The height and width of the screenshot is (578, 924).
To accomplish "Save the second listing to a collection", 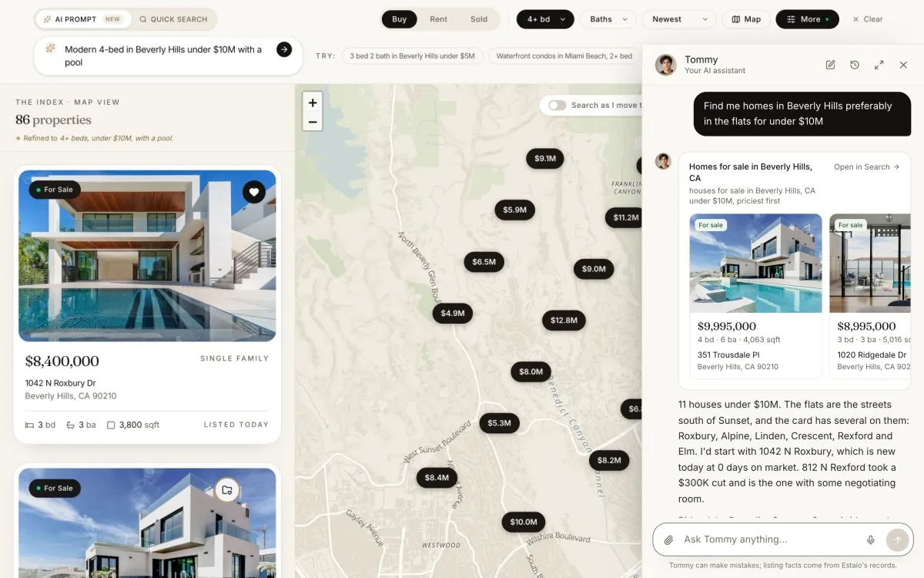I will [226, 490].
